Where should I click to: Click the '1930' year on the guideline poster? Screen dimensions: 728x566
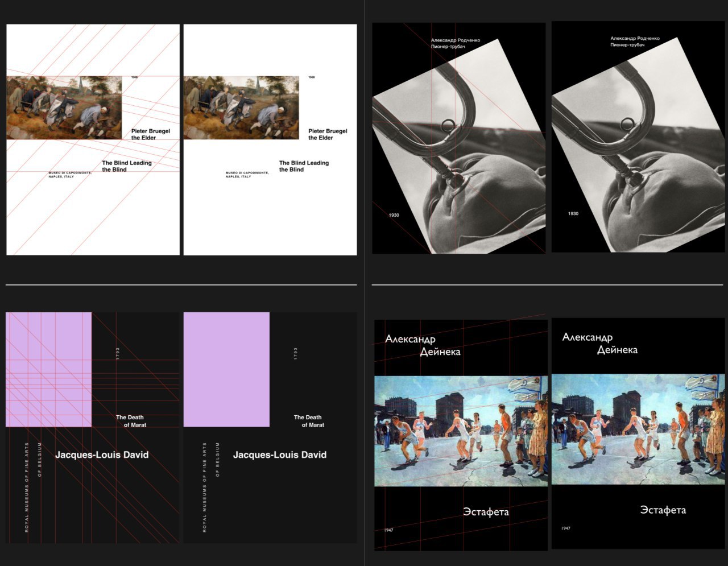(394, 216)
